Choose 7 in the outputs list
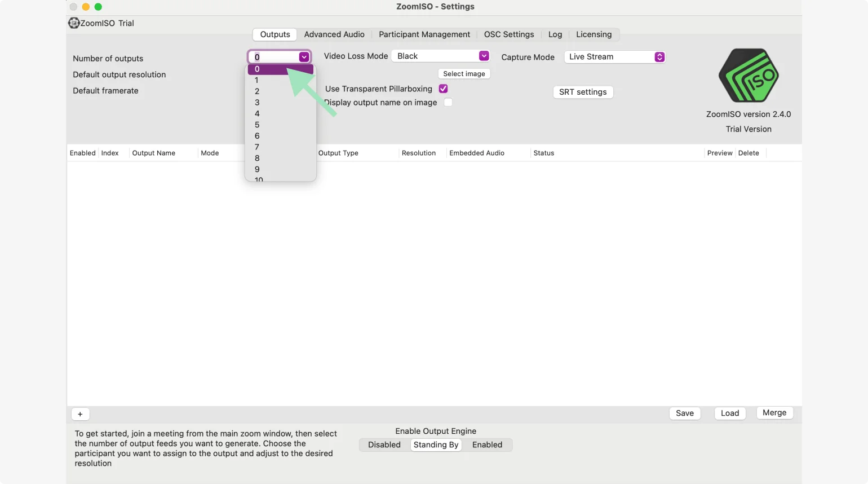Screen dimensions: 868x484 tap(281, 147)
